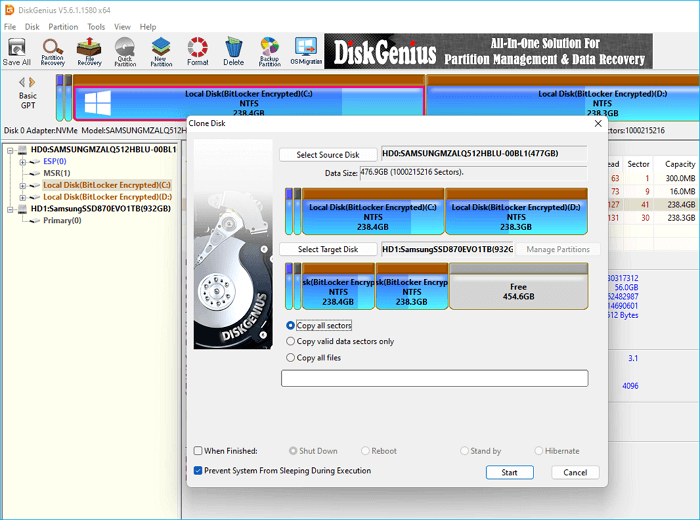Select target disk 238.3GB NTFS partition block
This screenshot has height=520, width=700.
[x=412, y=287]
